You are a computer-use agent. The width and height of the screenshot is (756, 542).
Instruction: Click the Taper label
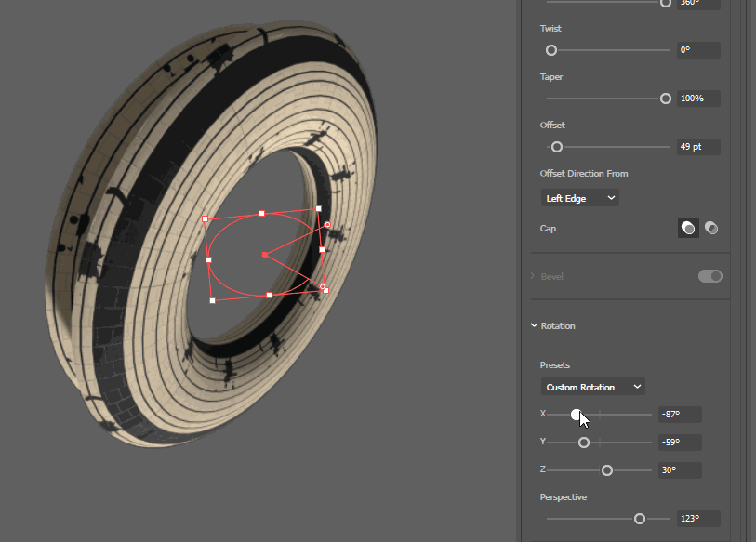551,77
